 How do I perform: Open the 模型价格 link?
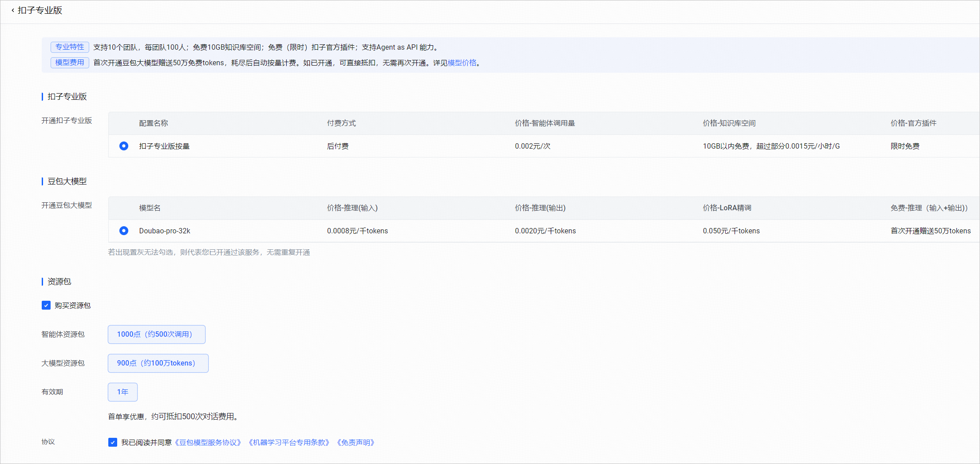tap(462, 63)
